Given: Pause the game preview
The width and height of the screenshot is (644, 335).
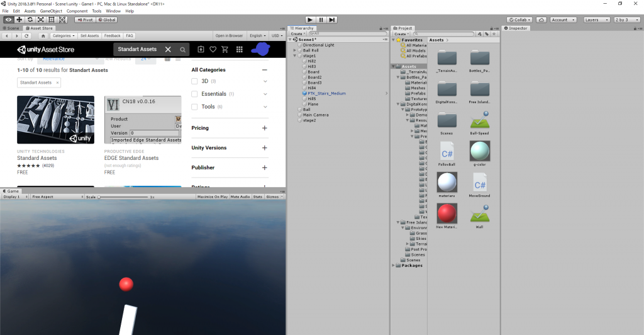Looking at the screenshot, I should click(x=321, y=20).
